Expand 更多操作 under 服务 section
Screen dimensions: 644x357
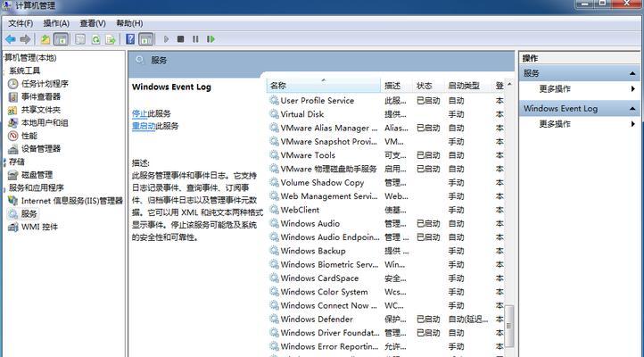pyautogui.click(x=555, y=89)
